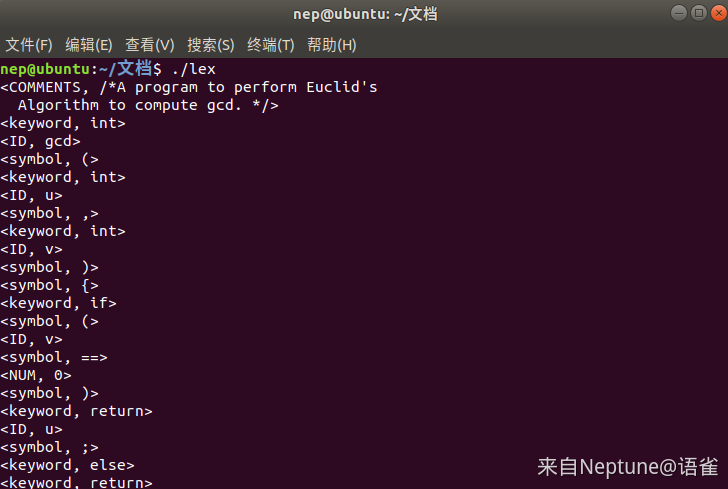The height and width of the screenshot is (489, 728).
Task: Click the <keyword, else> output line
Action: tap(67, 465)
